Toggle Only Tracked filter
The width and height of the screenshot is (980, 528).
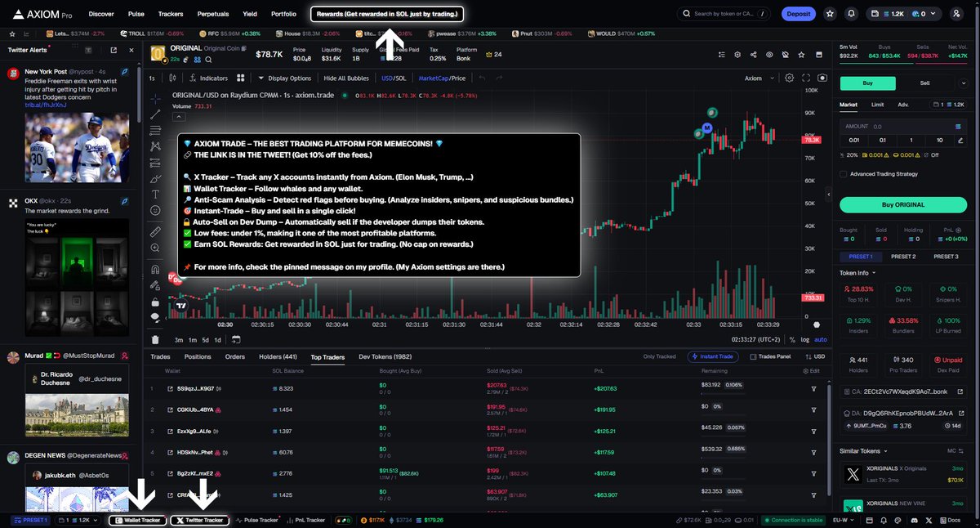pyautogui.click(x=661, y=356)
